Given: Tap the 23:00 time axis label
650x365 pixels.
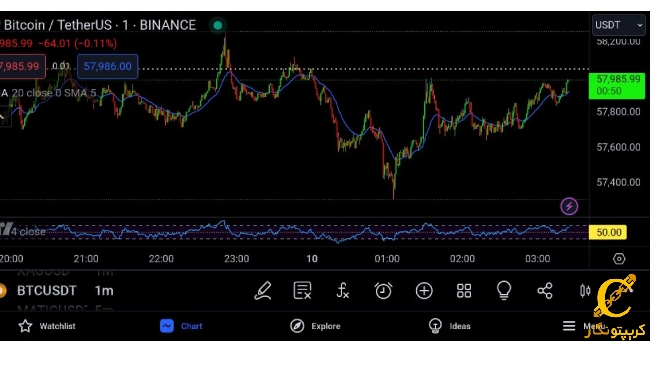Looking at the screenshot, I should point(237,259).
